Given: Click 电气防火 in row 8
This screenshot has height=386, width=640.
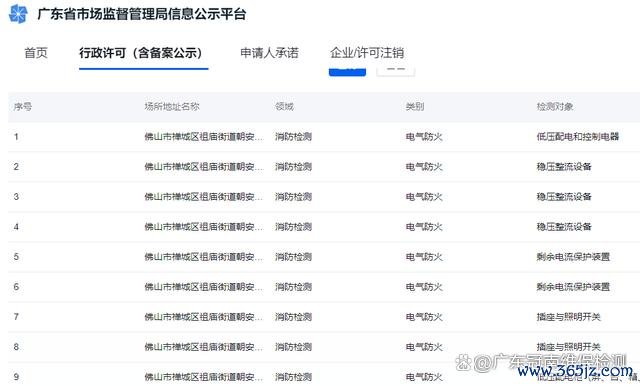Looking at the screenshot, I should point(424,347).
